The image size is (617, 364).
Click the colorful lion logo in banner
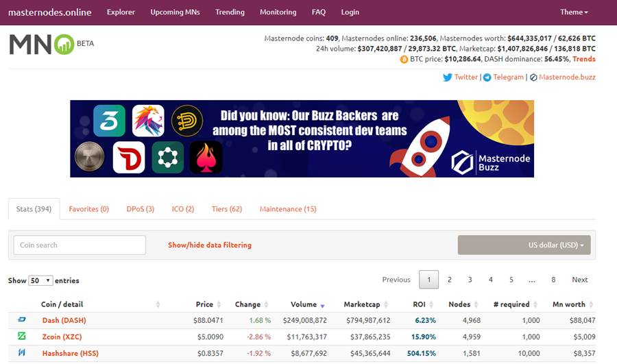click(148, 121)
